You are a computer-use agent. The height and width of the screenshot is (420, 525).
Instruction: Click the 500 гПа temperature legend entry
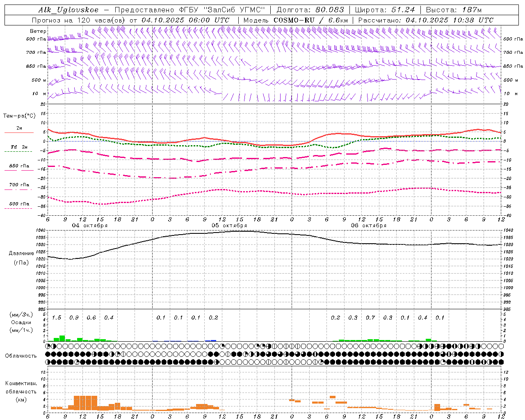pyautogui.click(x=19, y=204)
